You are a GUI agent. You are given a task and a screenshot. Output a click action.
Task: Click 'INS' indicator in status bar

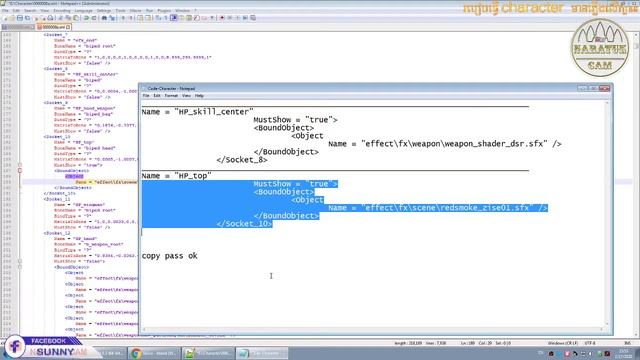[x=628, y=343]
